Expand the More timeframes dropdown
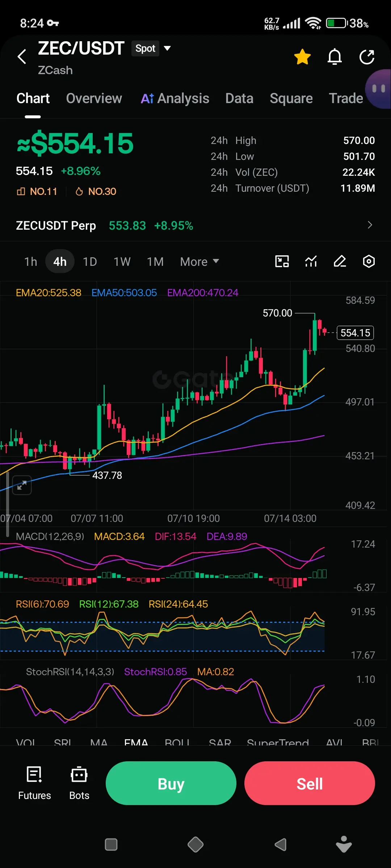Screen dimensions: 391x868 point(199,261)
